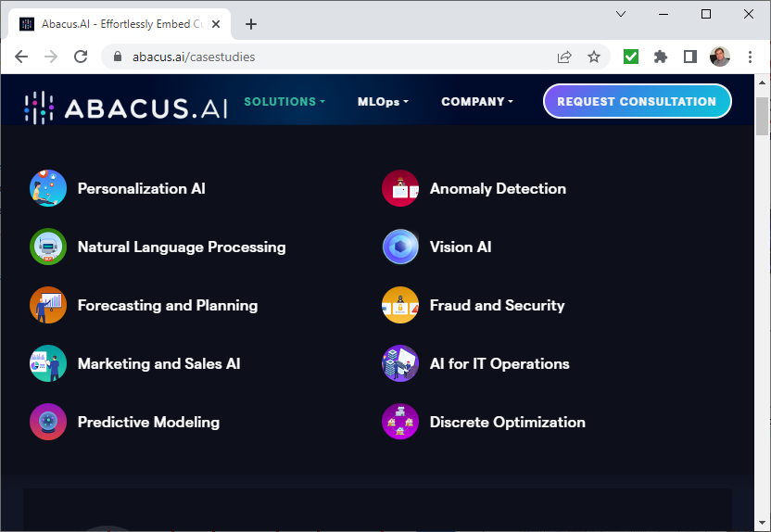Expand the MLOps dropdown menu
This screenshot has width=771, height=532.
point(383,101)
